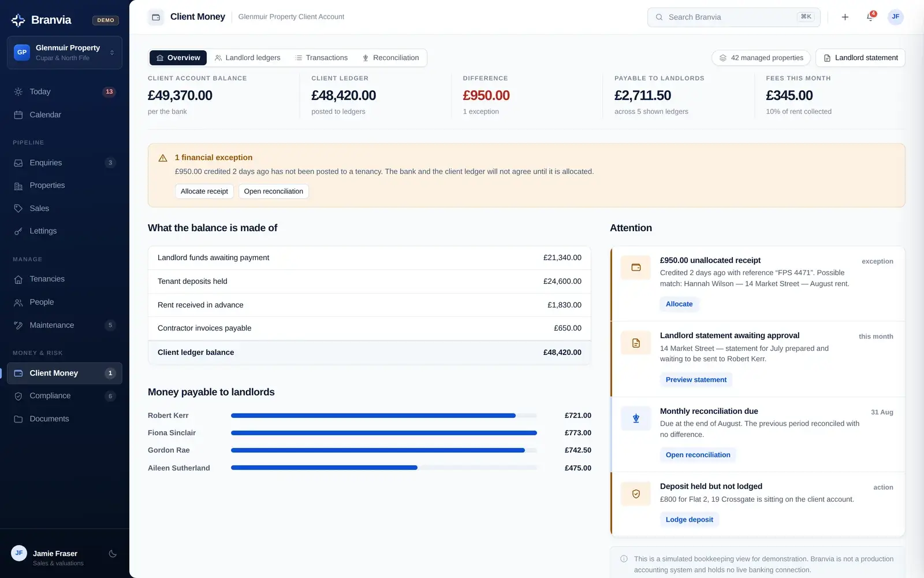
Task: Open Calendar from the sidebar
Action: click(x=65, y=115)
